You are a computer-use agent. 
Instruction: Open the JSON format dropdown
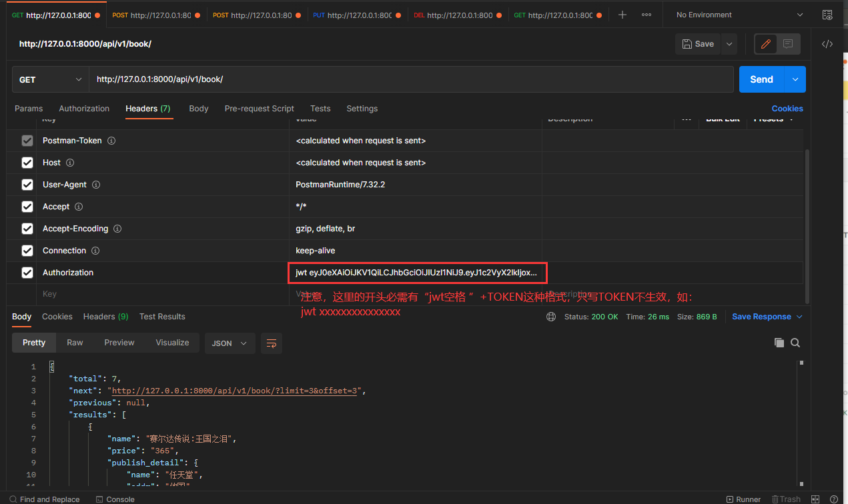[x=230, y=343]
